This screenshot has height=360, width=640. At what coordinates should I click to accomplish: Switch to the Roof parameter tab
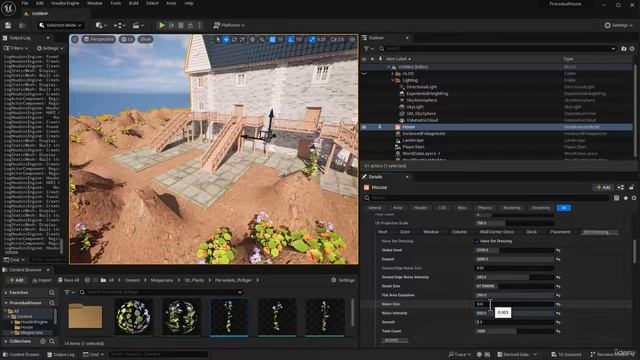(x=382, y=232)
